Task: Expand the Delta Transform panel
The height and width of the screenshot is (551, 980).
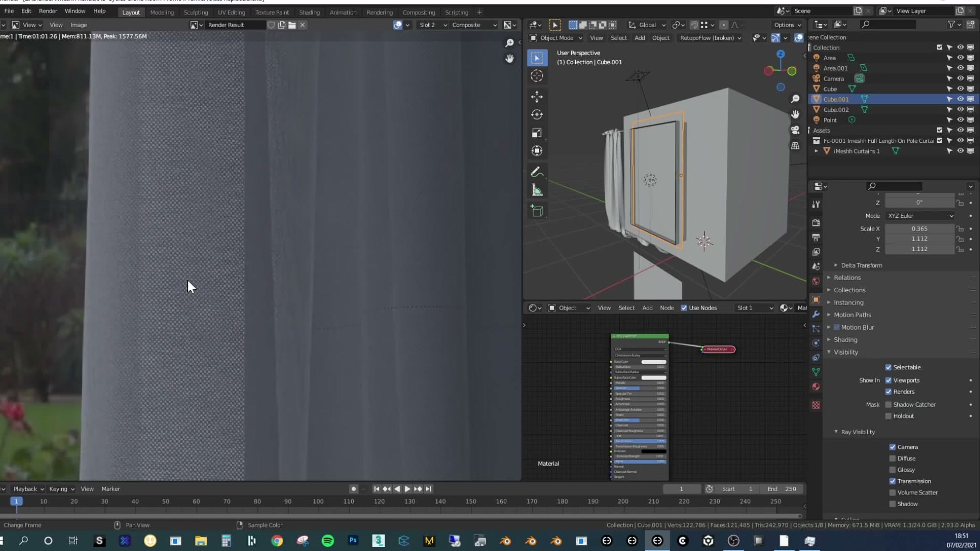Action: coord(861,265)
